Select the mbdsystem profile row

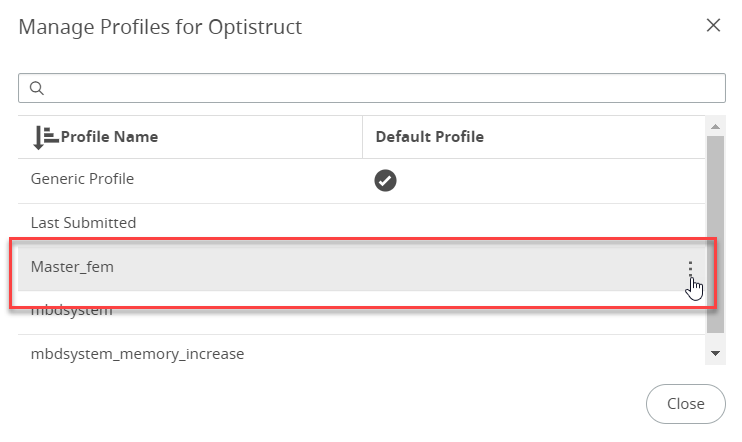(72, 311)
